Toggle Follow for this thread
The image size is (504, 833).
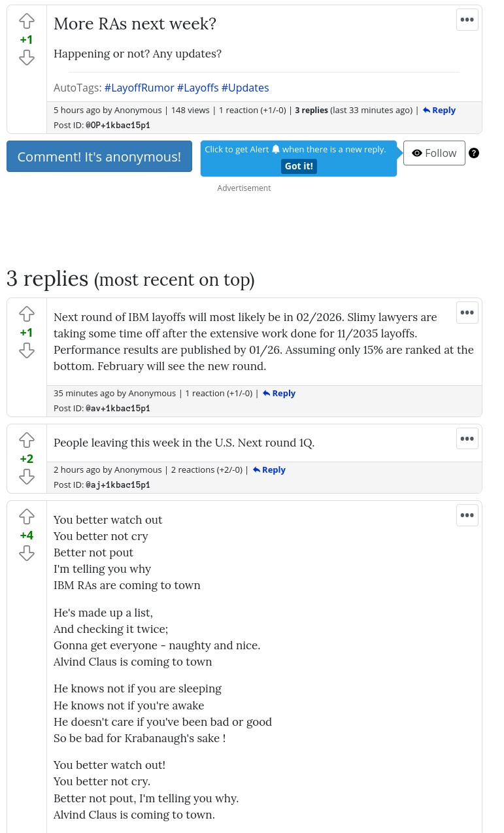click(434, 153)
